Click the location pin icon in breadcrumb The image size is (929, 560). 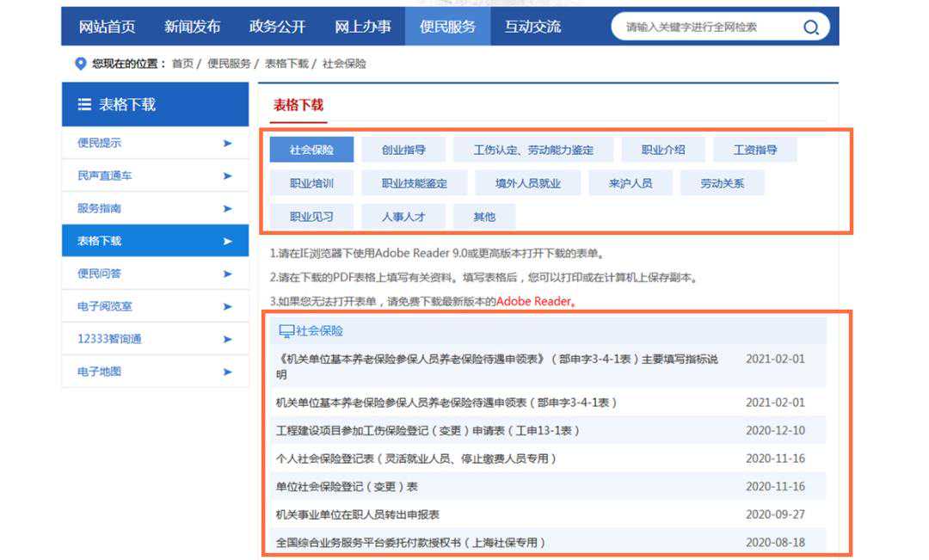pyautogui.click(x=81, y=64)
